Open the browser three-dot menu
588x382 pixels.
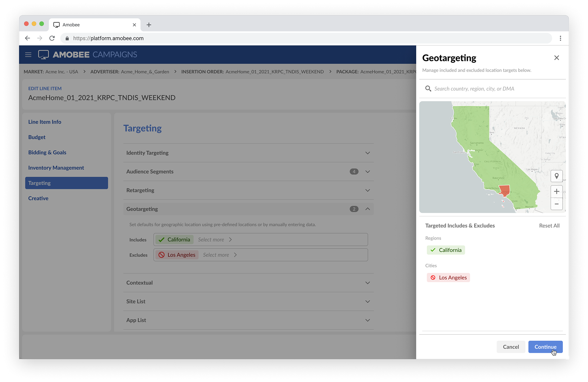560,38
